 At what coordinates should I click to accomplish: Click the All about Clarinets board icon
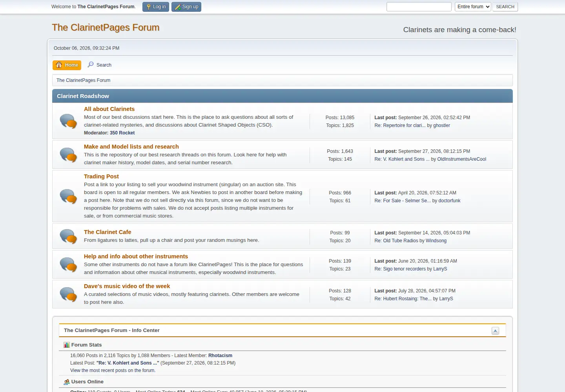click(68, 121)
